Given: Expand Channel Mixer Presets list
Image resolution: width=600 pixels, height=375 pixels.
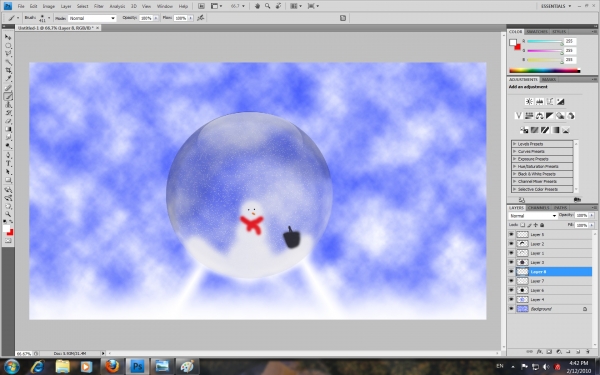Looking at the screenshot, I should [x=514, y=182].
